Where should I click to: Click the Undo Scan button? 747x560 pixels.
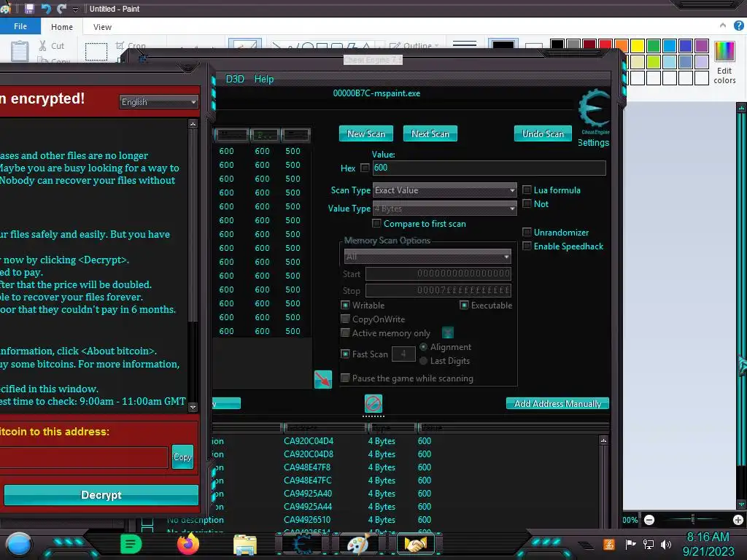coord(543,134)
